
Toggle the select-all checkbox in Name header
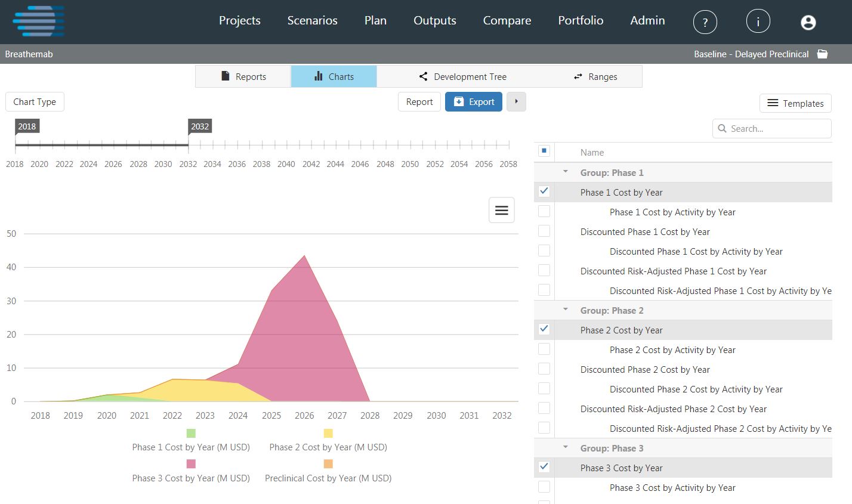point(544,151)
